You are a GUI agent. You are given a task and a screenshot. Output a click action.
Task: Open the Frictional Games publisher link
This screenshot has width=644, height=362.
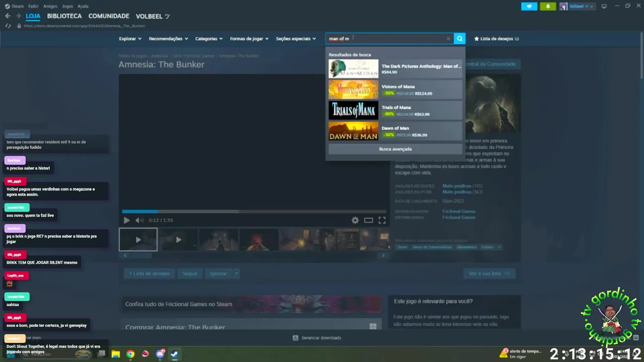[459, 217]
